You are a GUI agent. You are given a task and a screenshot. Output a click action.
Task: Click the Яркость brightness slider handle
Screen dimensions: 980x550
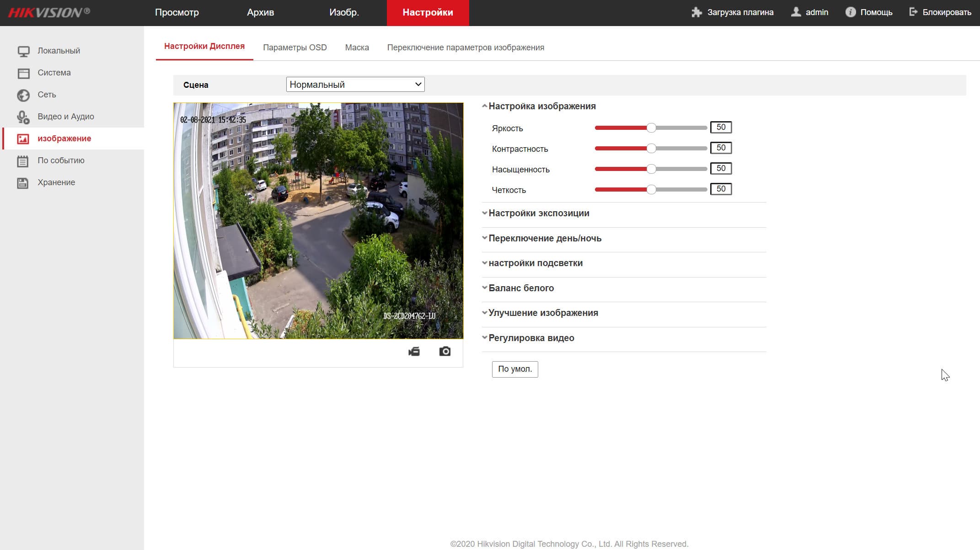(651, 128)
